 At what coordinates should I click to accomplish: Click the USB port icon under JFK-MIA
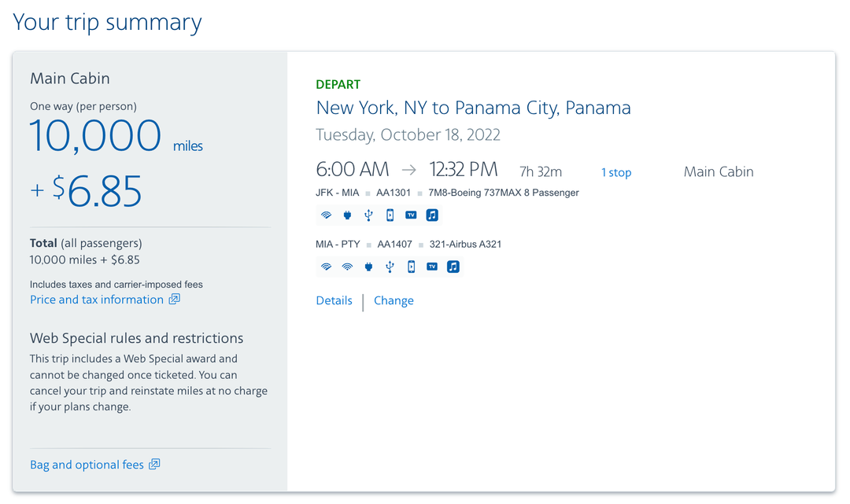pyautogui.click(x=368, y=215)
